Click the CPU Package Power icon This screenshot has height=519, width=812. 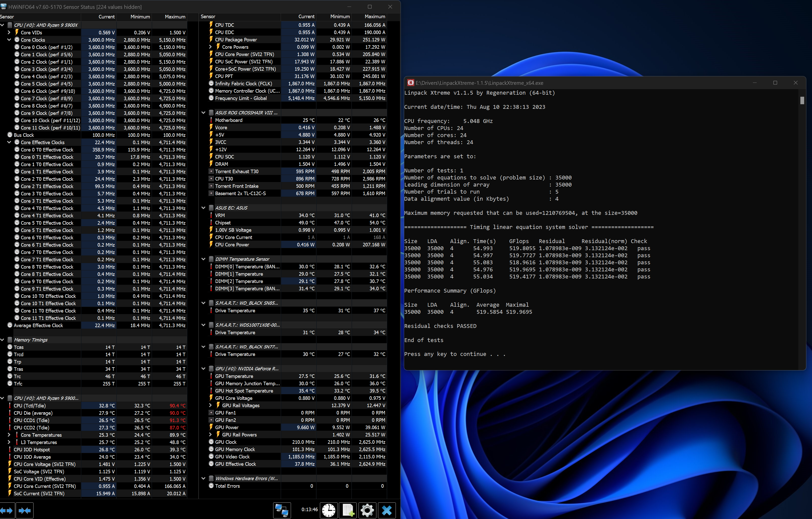211,39
